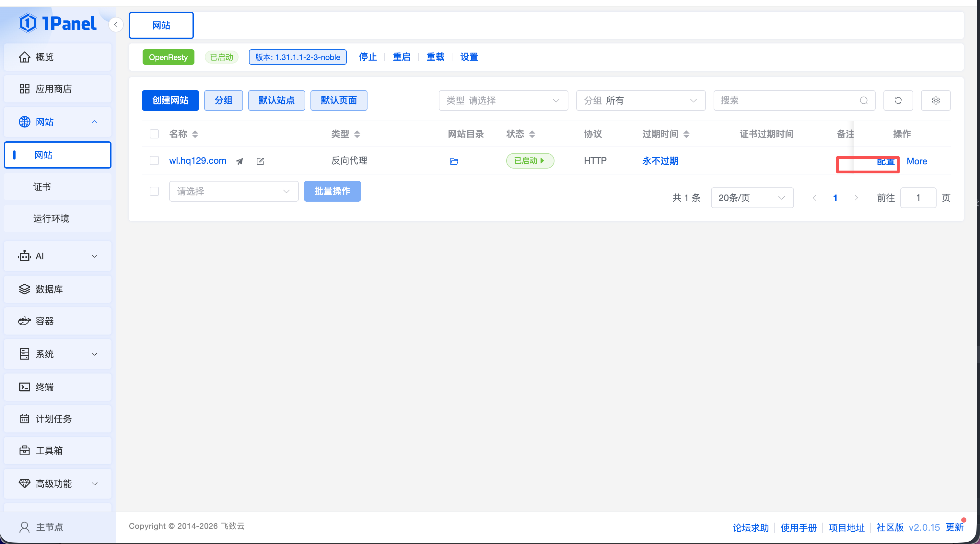Click the AI robot icon
Viewport: 980px width, 544px height.
pyautogui.click(x=24, y=256)
